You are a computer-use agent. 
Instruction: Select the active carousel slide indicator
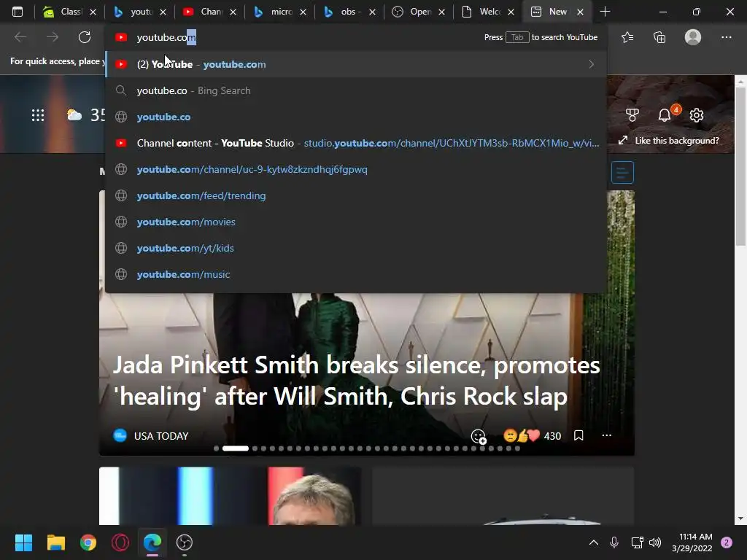click(236, 448)
